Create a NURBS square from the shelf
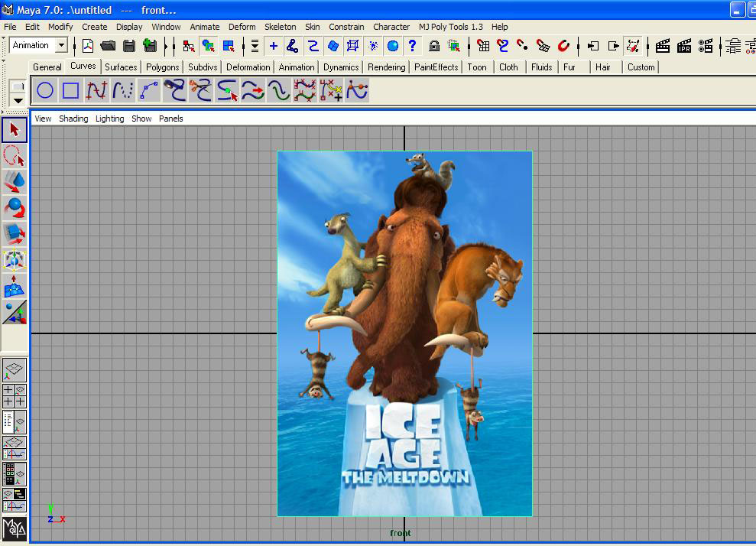 click(x=71, y=90)
